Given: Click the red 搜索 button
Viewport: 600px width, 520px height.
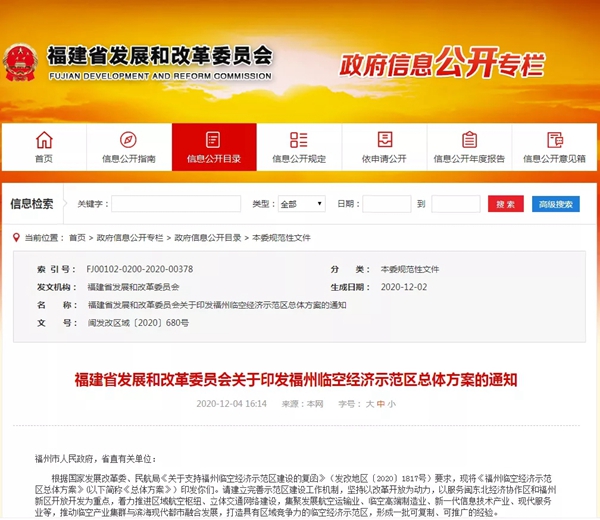Looking at the screenshot, I should point(505,204).
